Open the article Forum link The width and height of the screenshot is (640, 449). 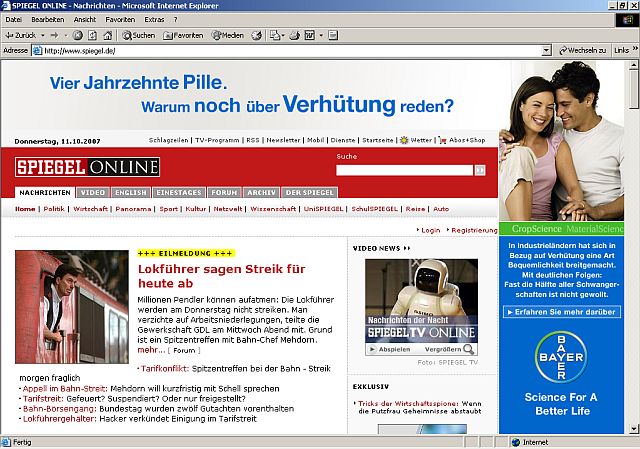coord(184,350)
